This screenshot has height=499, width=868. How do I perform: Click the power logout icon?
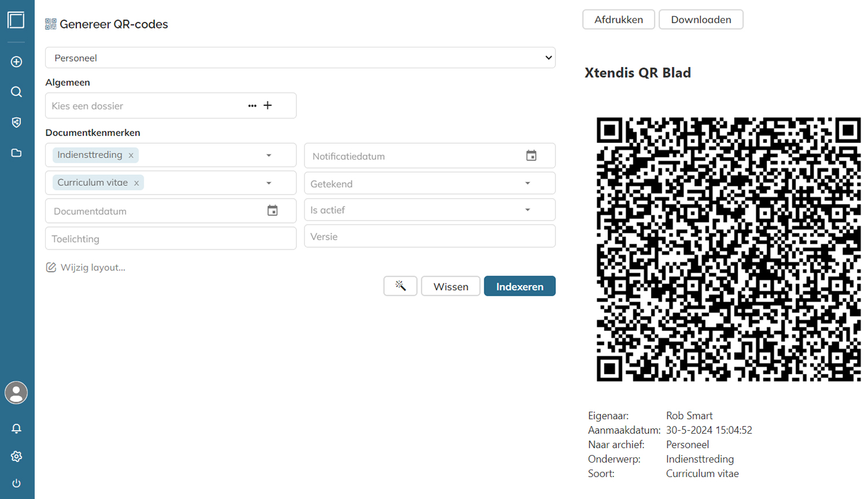point(16,483)
